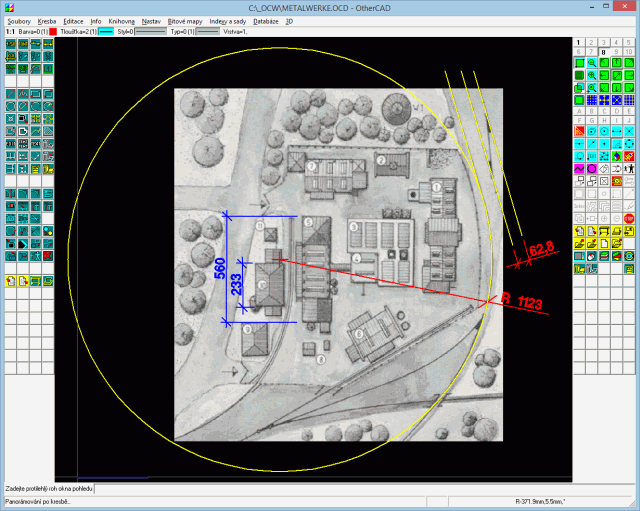Click the 1:1 scale button
This screenshot has width=640, height=511.
[10, 31]
